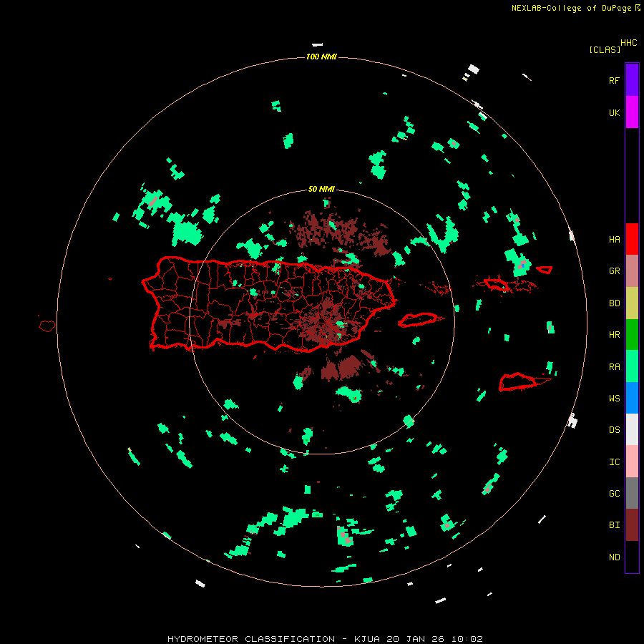
Task: Click the UK legend label
Action: click(x=614, y=112)
